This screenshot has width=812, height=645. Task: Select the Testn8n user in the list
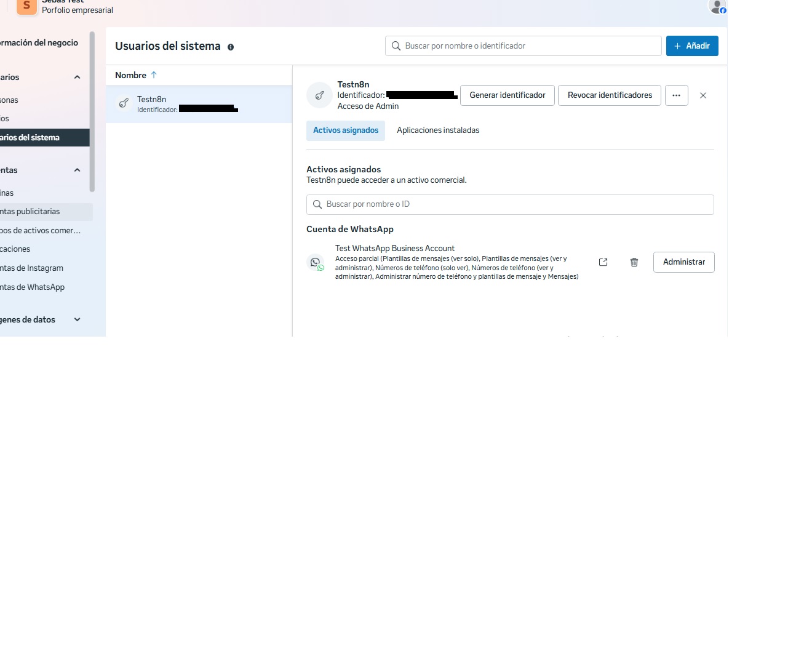(199, 104)
